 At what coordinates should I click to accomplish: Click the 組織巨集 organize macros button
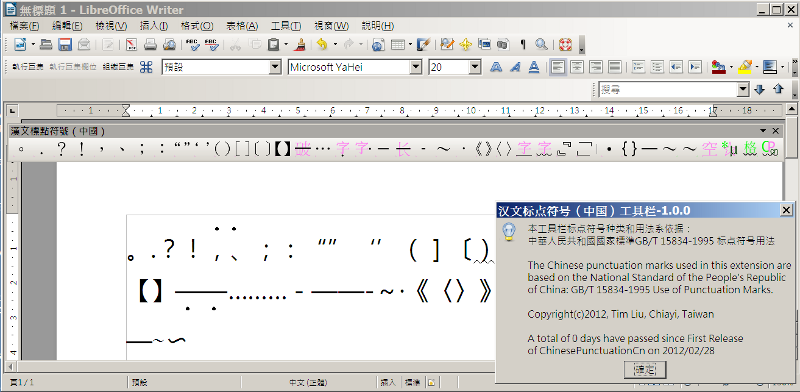[118, 67]
